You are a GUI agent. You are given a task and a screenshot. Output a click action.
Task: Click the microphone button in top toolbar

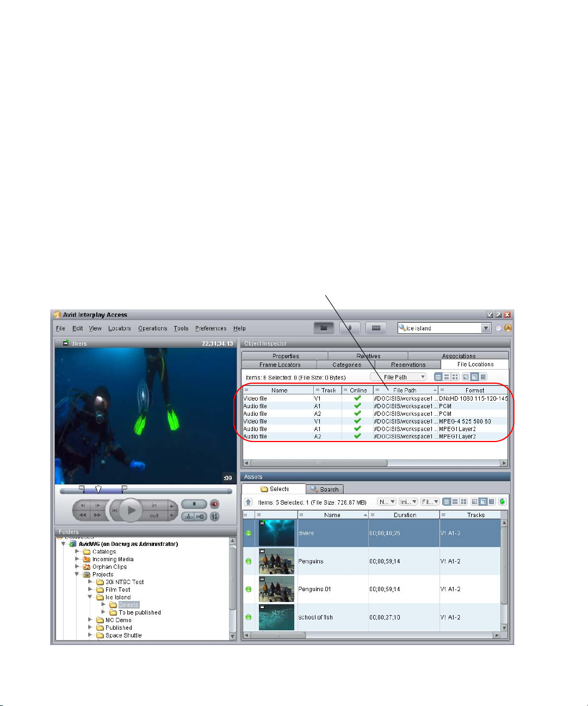350,328
